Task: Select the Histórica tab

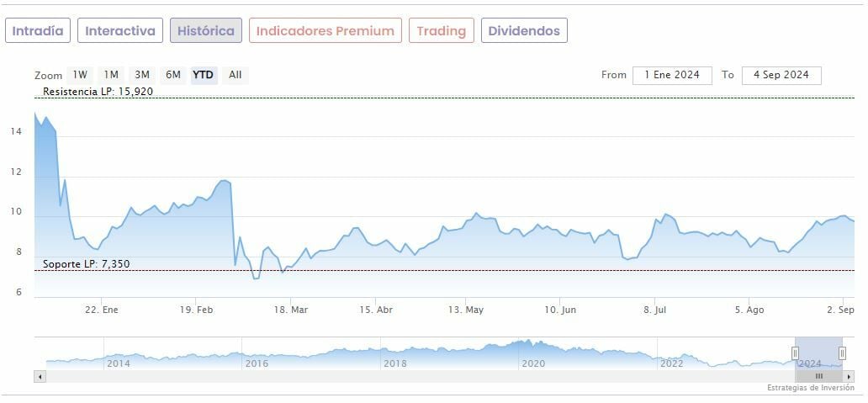Action: point(206,31)
